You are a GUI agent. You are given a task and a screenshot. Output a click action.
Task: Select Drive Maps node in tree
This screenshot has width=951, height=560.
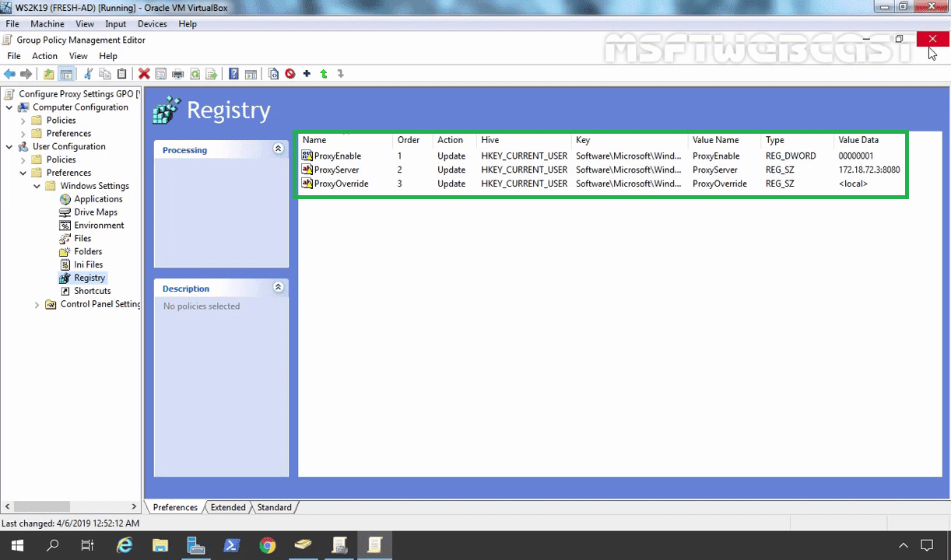click(96, 212)
